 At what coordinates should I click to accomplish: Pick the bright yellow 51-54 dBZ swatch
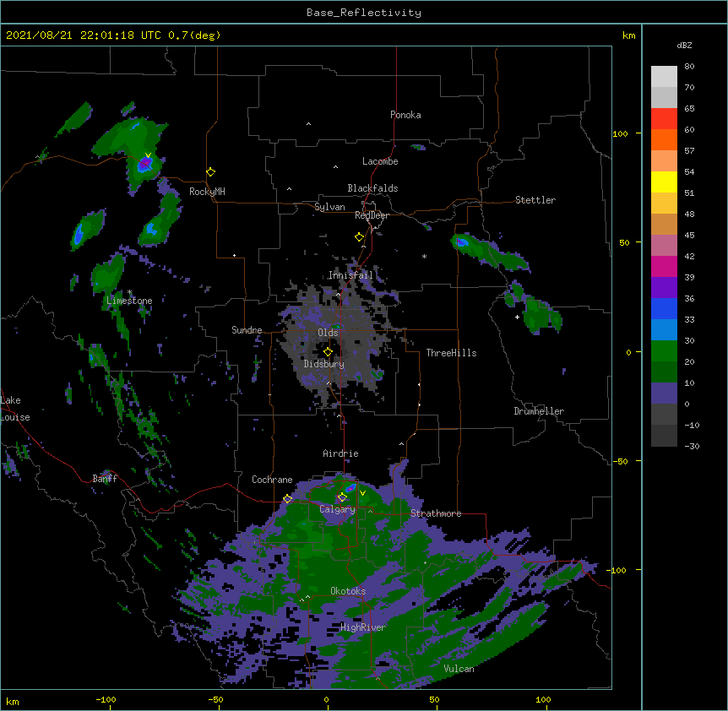coord(664,182)
